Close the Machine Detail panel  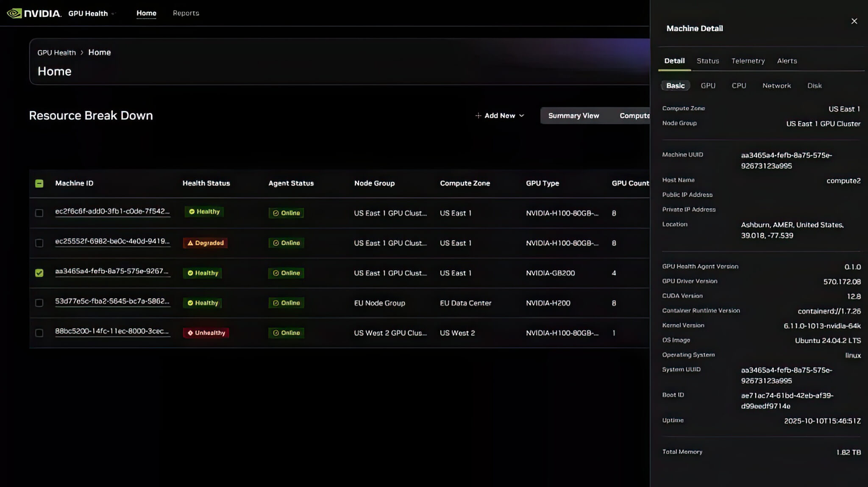(x=854, y=21)
